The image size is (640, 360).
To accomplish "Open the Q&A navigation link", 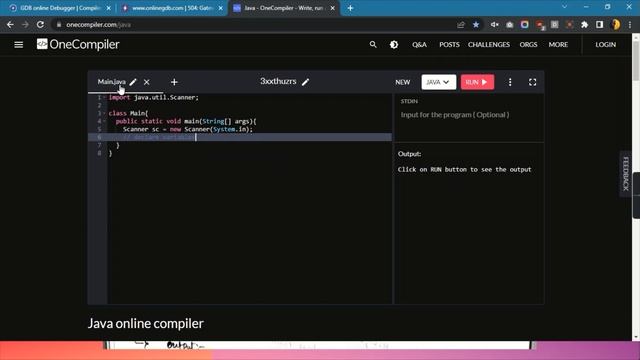I will 419,44.
